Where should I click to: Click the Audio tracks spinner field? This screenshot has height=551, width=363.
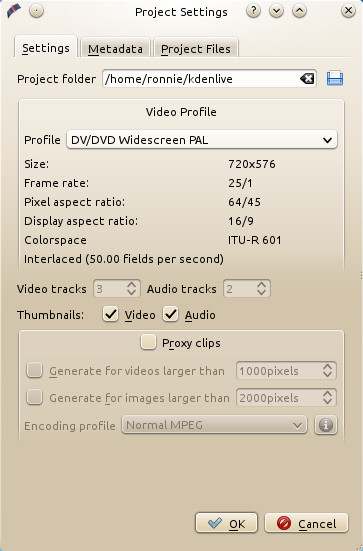click(x=247, y=289)
